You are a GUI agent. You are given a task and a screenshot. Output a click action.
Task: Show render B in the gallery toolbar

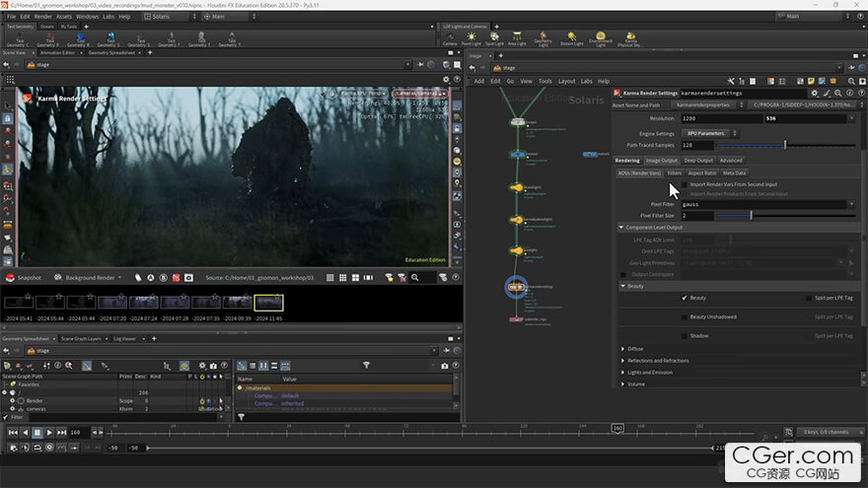(164, 278)
